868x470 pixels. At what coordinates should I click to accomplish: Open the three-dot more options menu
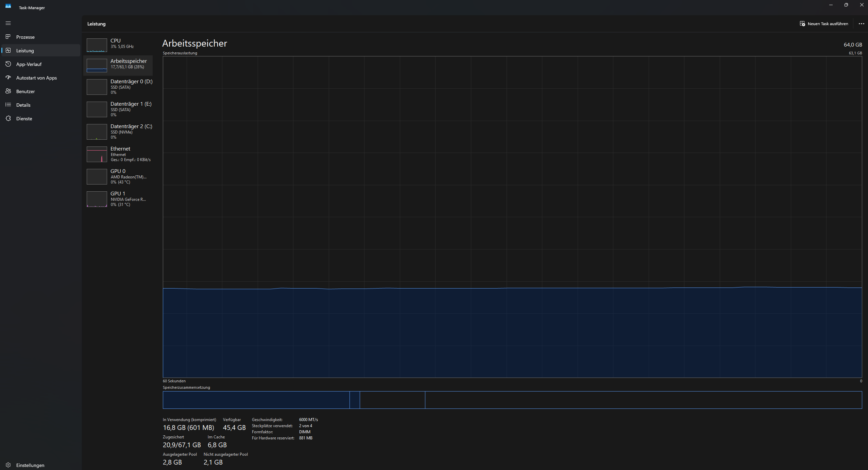[x=861, y=24]
